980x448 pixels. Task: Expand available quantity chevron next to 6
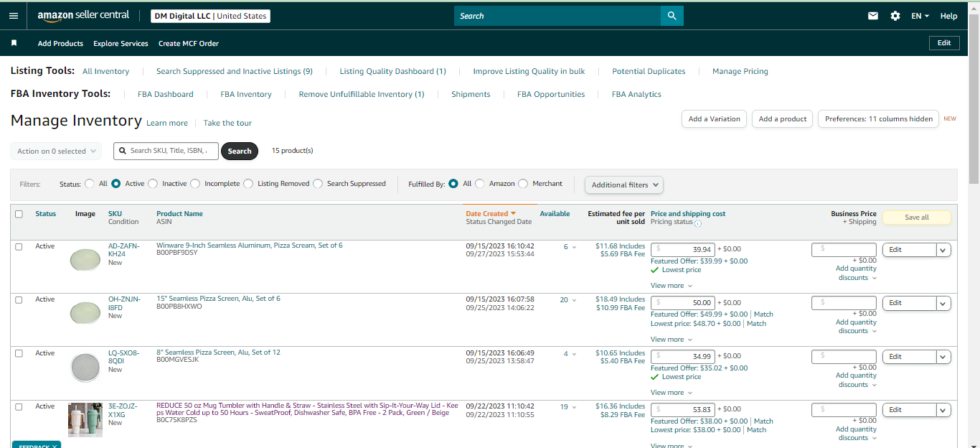click(574, 247)
